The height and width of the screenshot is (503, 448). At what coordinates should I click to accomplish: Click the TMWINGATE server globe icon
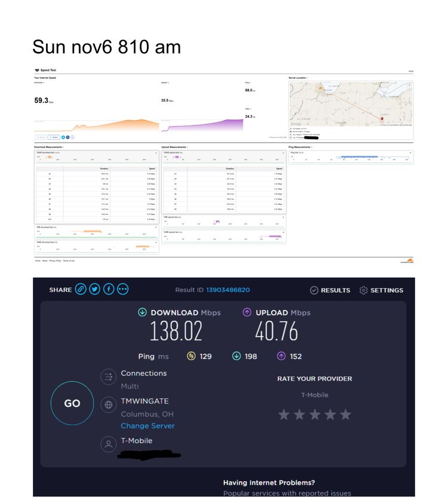tap(108, 404)
